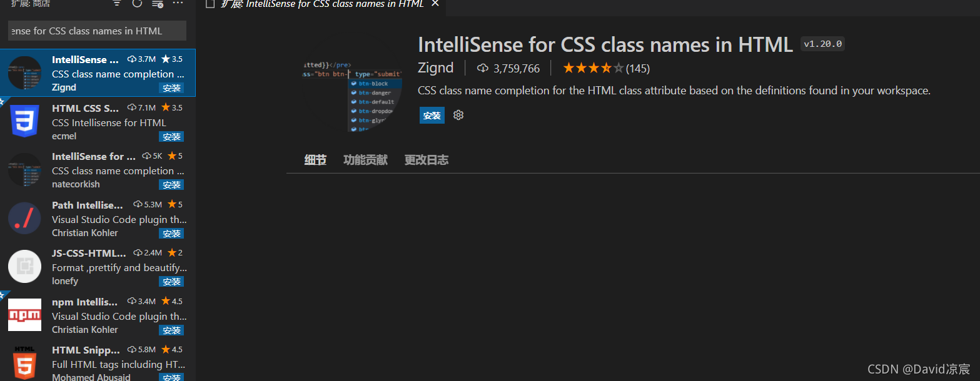Click the Zignd publisher link
Viewport: 980px width, 381px height.
tap(435, 67)
